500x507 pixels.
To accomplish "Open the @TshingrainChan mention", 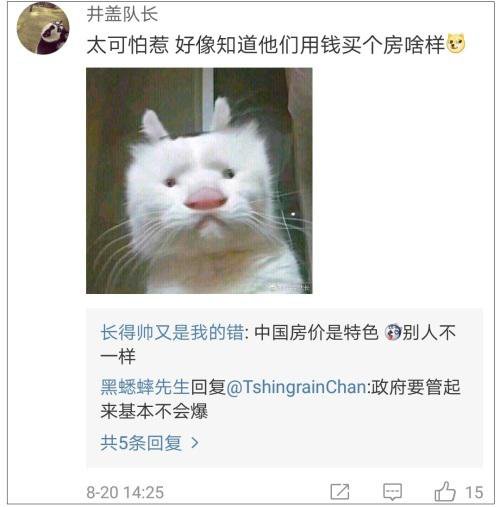I will [296, 387].
